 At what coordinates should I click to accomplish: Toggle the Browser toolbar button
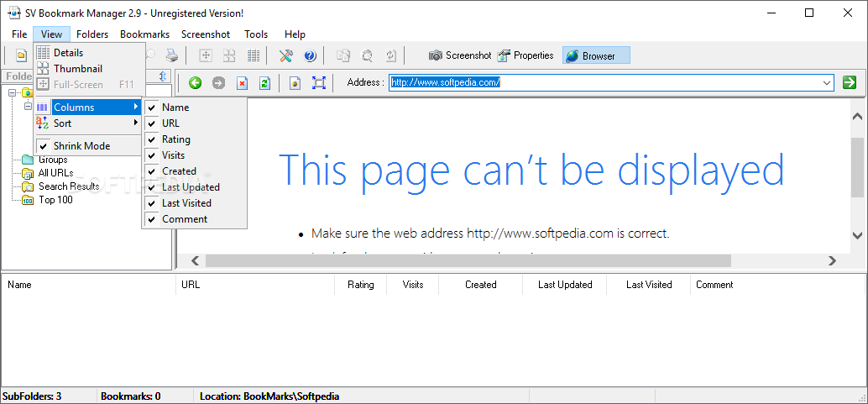click(596, 55)
